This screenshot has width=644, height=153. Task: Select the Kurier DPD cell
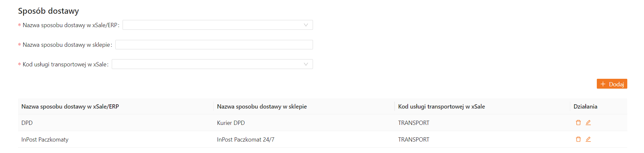pyautogui.click(x=231, y=123)
